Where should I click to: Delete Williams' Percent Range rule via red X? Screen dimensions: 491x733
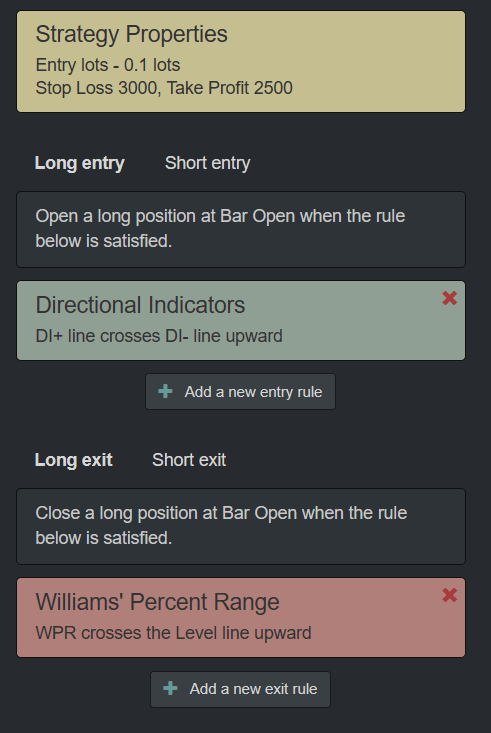(x=449, y=595)
